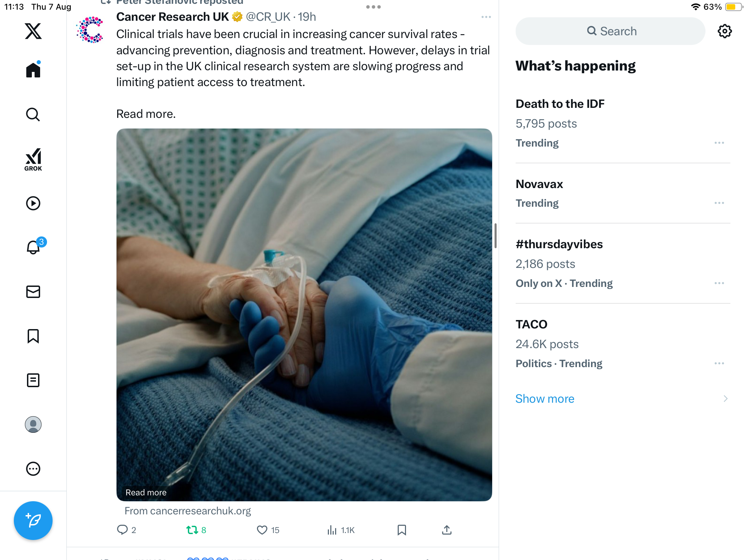Click the compose new post button
Viewport: 747px width, 560px height.
click(x=33, y=520)
